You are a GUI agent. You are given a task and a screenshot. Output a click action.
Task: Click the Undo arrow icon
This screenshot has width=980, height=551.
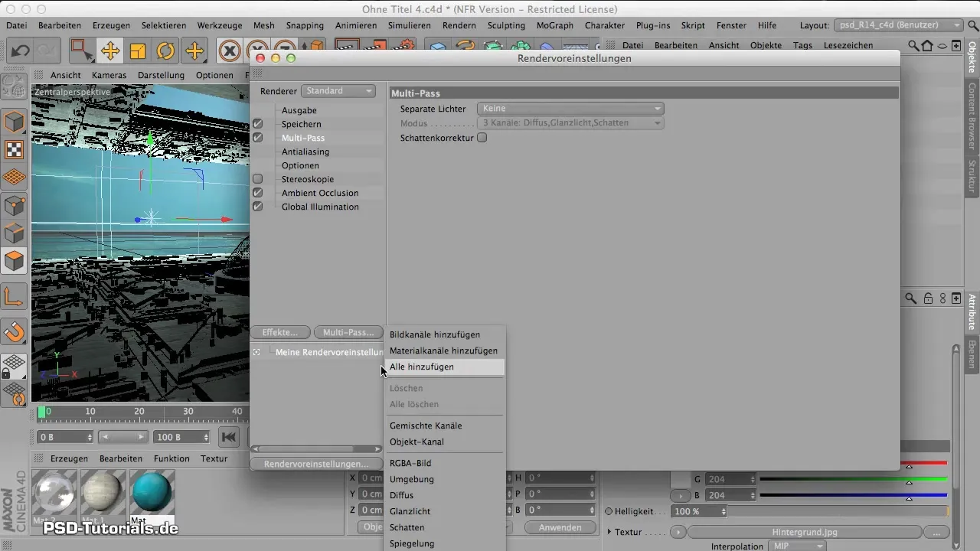21,51
